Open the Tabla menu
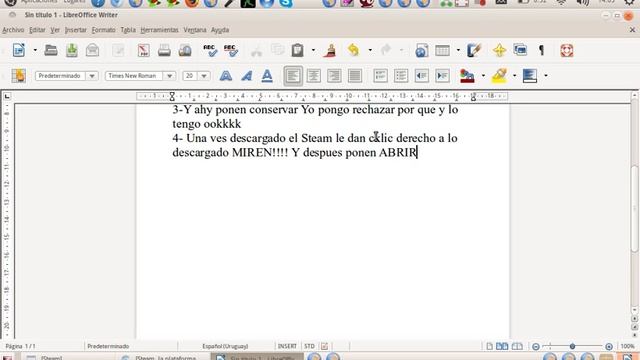 click(x=128, y=30)
